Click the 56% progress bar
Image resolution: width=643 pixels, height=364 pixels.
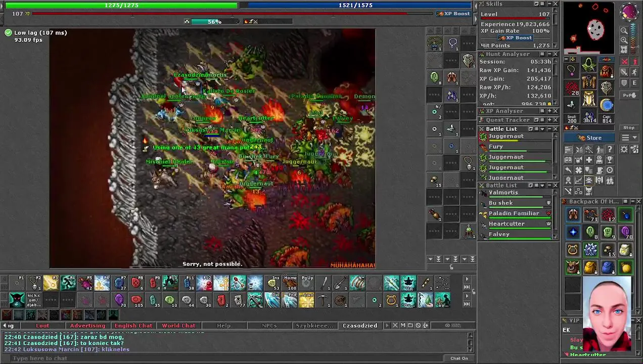pos(214,22)
